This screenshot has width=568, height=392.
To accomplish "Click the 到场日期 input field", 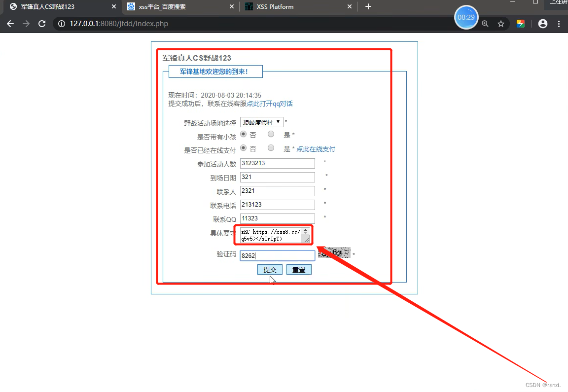I will click(278, 177).
